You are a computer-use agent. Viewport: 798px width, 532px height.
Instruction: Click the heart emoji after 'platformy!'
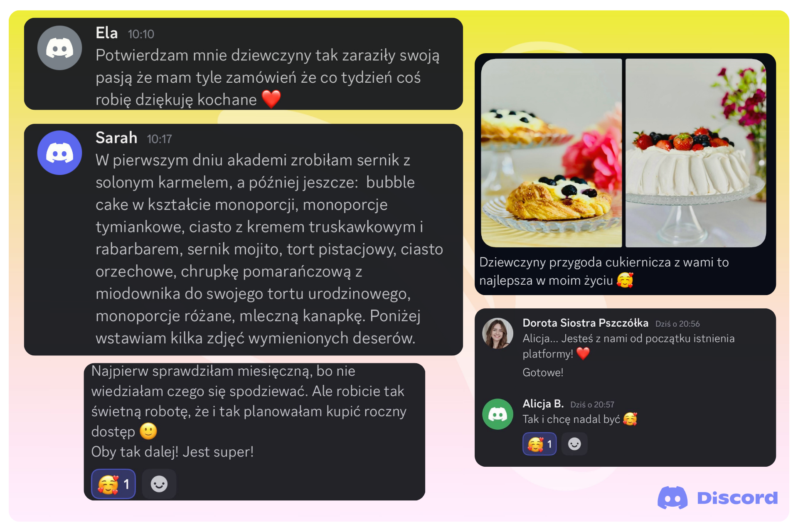point(583,354)
